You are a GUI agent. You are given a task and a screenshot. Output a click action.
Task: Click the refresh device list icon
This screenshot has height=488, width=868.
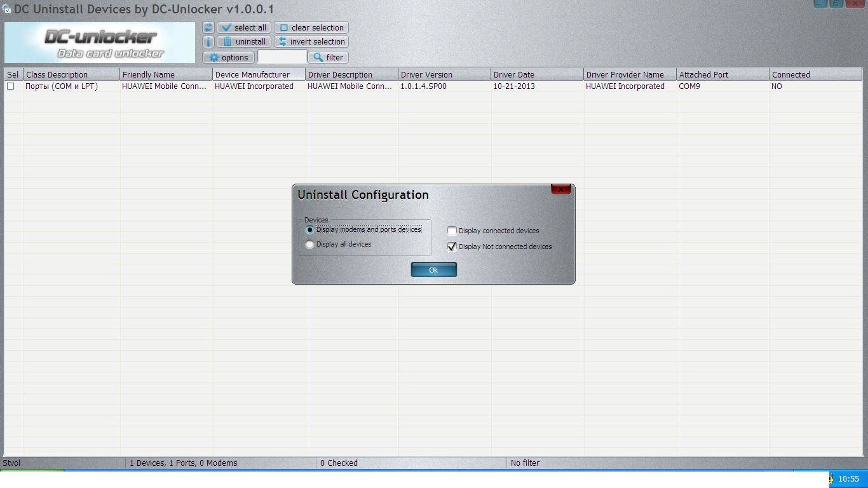click(208, 27)
